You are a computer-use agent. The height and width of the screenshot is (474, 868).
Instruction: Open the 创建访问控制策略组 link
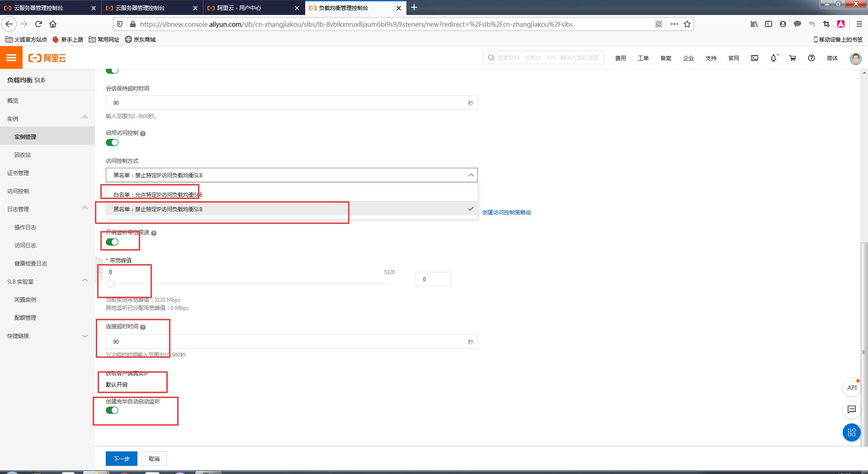(506, 212)
